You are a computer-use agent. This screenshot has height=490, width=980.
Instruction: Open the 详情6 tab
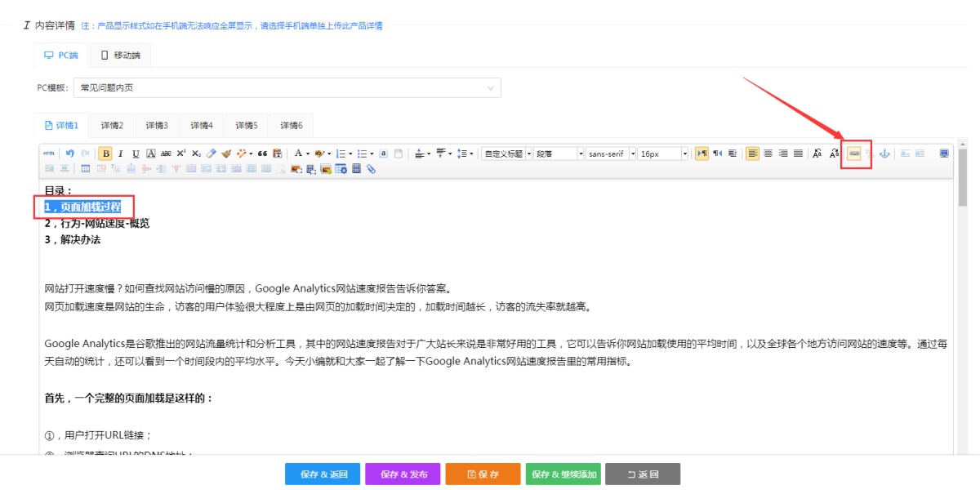pyautogui.click(x=292, y=126)
